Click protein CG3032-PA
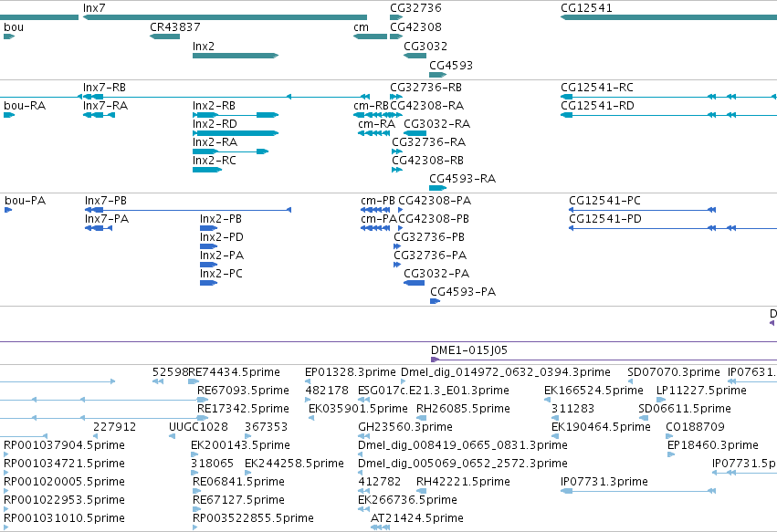This screenshot has height=532, width=777. 414,283
